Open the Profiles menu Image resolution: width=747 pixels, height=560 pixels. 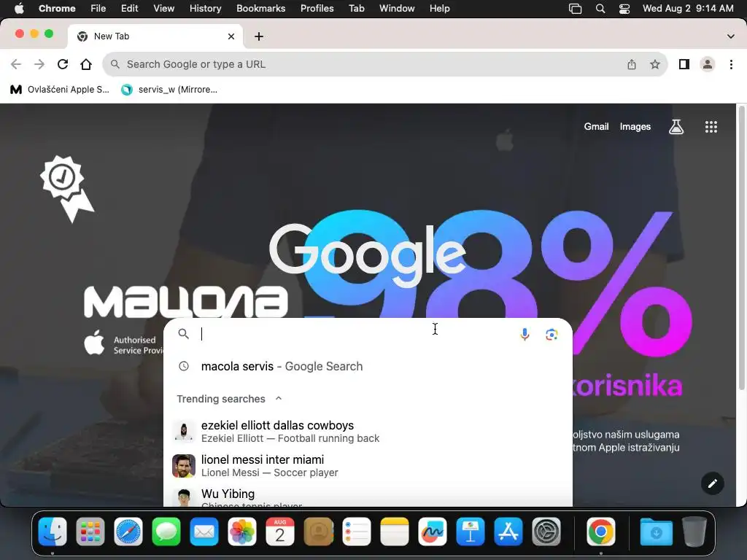coord(317,9)
